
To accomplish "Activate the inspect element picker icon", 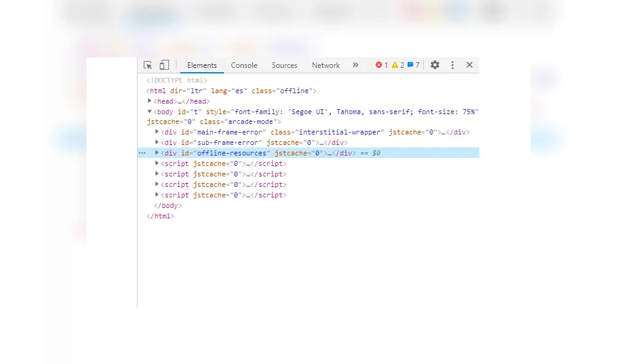I will tap(148, 65).
